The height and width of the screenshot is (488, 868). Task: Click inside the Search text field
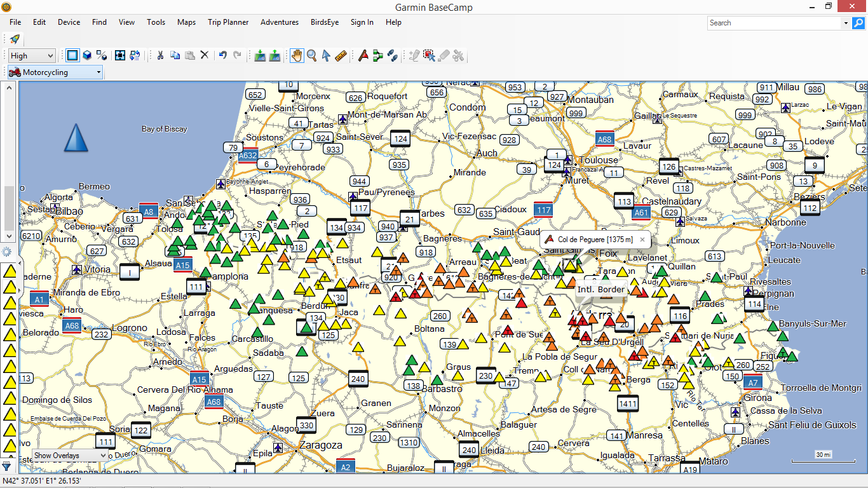[775, 23]
